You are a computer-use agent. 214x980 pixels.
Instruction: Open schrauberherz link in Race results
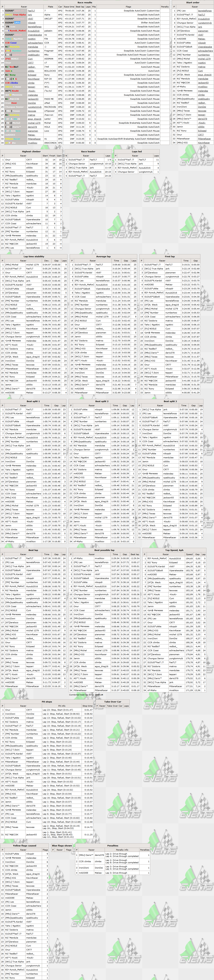click(35, 43)
